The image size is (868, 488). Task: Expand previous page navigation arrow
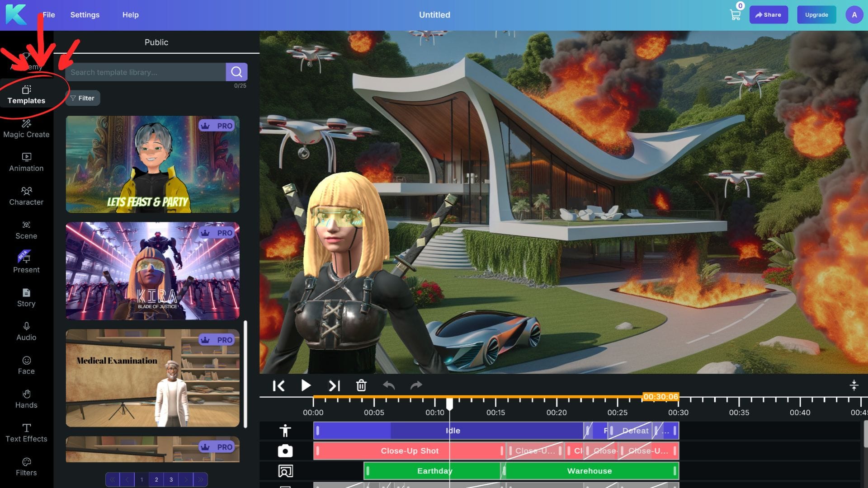(x=127, y=479)
